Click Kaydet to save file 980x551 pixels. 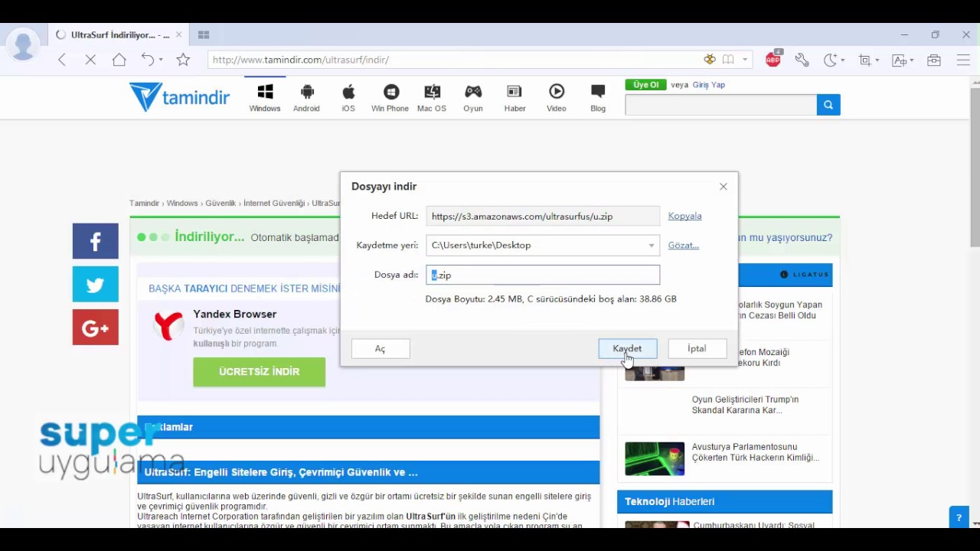tap(628, 348)
